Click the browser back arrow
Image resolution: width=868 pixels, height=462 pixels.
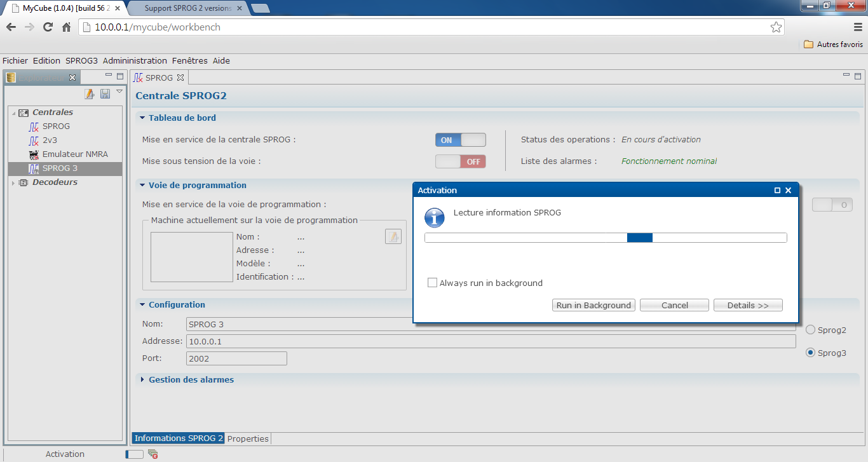click(x=11, y=27)
